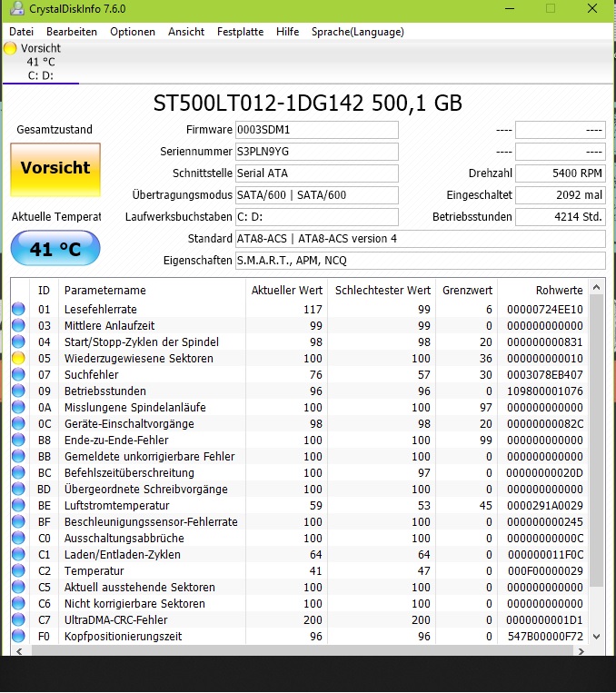
Task: Click the status icon for Nicht korrigierbare Sektoren
Action: click(18, 603)
